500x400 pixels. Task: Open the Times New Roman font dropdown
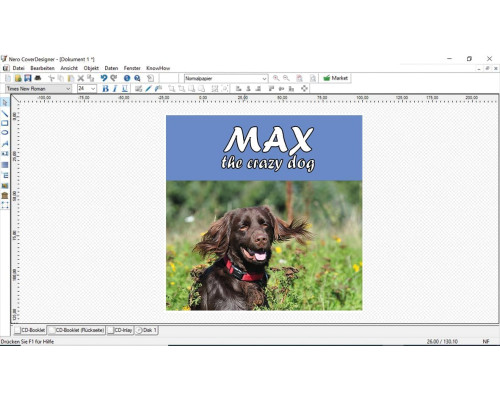pos(39,89)
